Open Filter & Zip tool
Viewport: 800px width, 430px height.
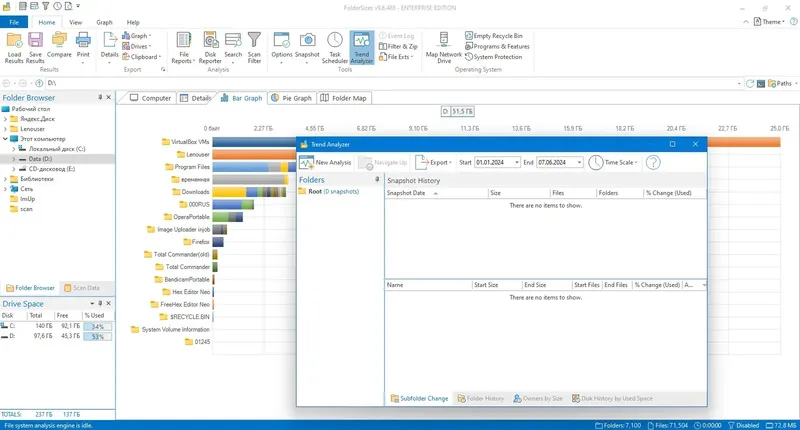tap(398, 46)
